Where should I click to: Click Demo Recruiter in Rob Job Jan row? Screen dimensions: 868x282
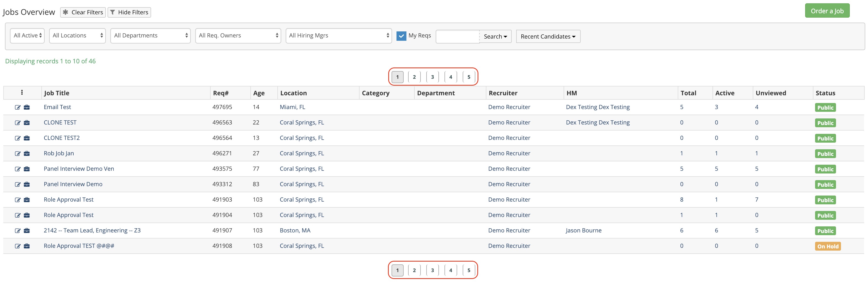(509, 153)
